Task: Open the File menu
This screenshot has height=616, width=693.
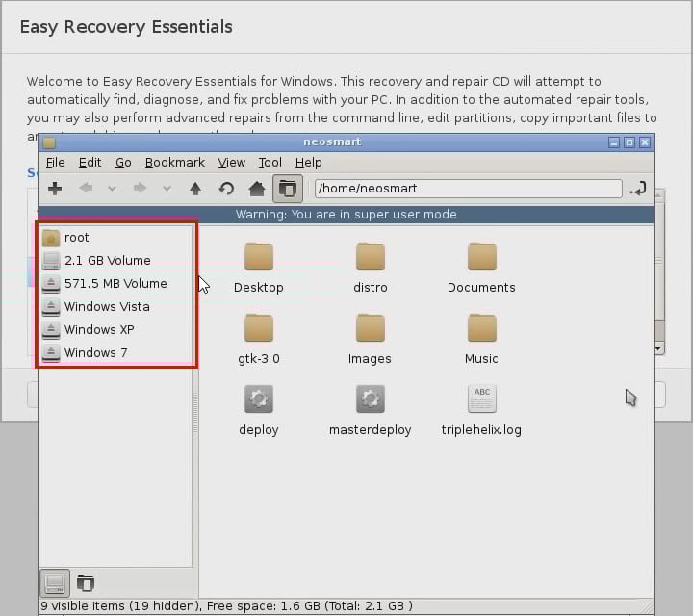Action: coord(56,163)
